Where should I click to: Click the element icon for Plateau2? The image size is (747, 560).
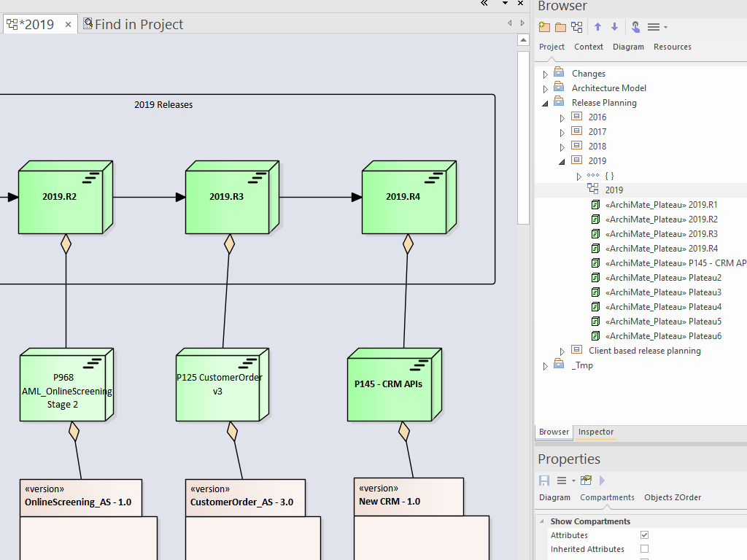pyautogui.click(x=595, y=278)
